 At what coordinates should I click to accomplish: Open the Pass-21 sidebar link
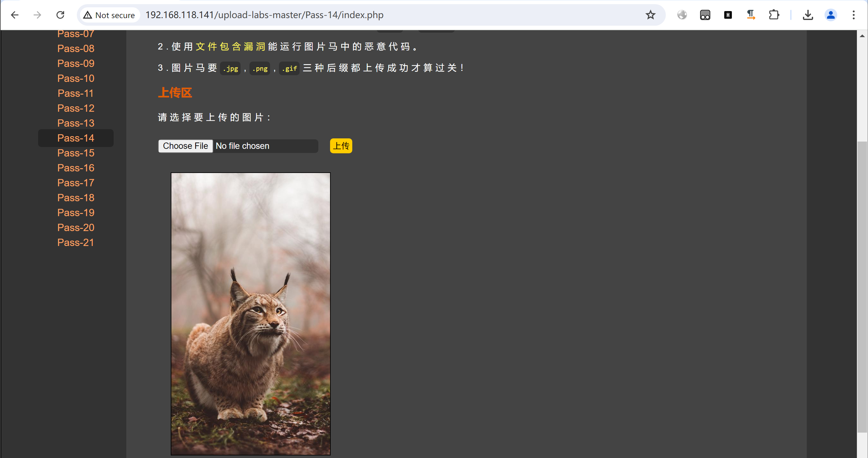(x=76, y=242)
